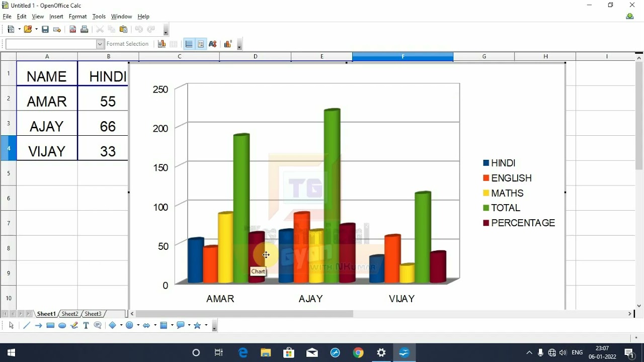Toggle the chart Legend on/off
Viewport: 644px width, 362px height.
coord(201,44)
